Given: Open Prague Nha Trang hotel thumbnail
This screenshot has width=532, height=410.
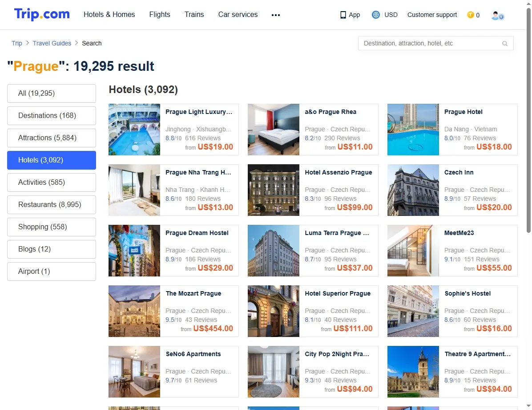Looking at the screenshot, I should 134,190.
